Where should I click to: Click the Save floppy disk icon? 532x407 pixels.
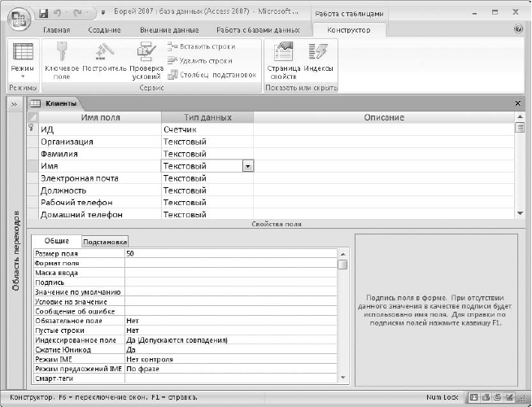43,13
